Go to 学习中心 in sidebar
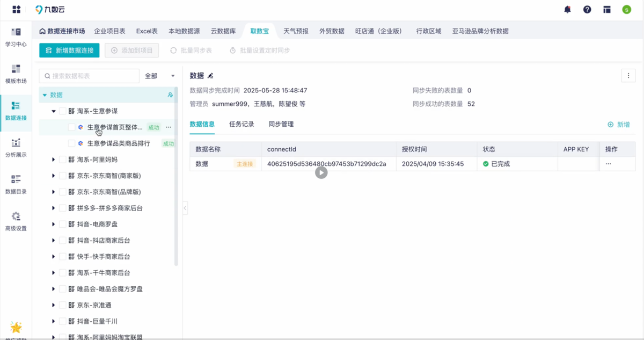This screenshot has height=340, width=644. 16,37
